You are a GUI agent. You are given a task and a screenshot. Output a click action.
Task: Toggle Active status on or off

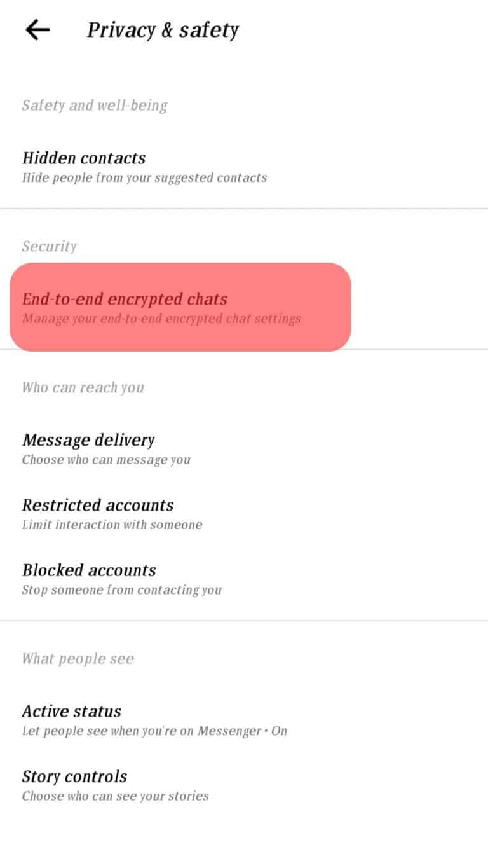tap(72, 712)
